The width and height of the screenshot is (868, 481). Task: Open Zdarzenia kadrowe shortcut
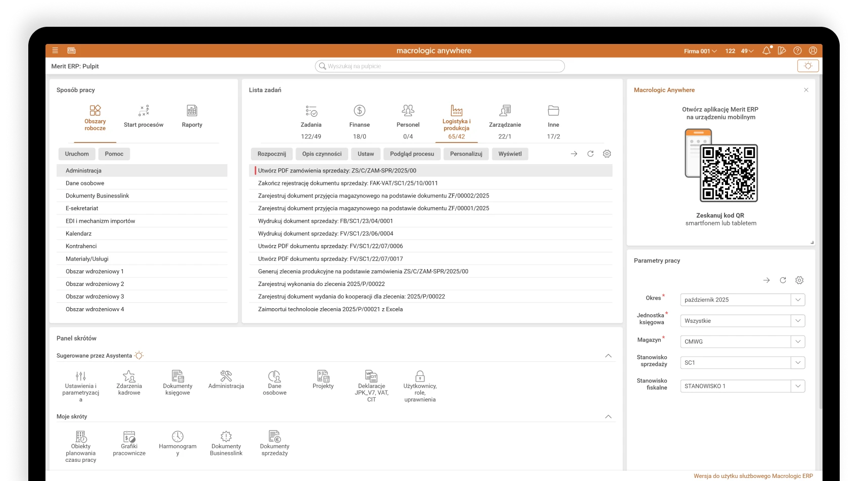pyautogui.click(x=129, y=382)
